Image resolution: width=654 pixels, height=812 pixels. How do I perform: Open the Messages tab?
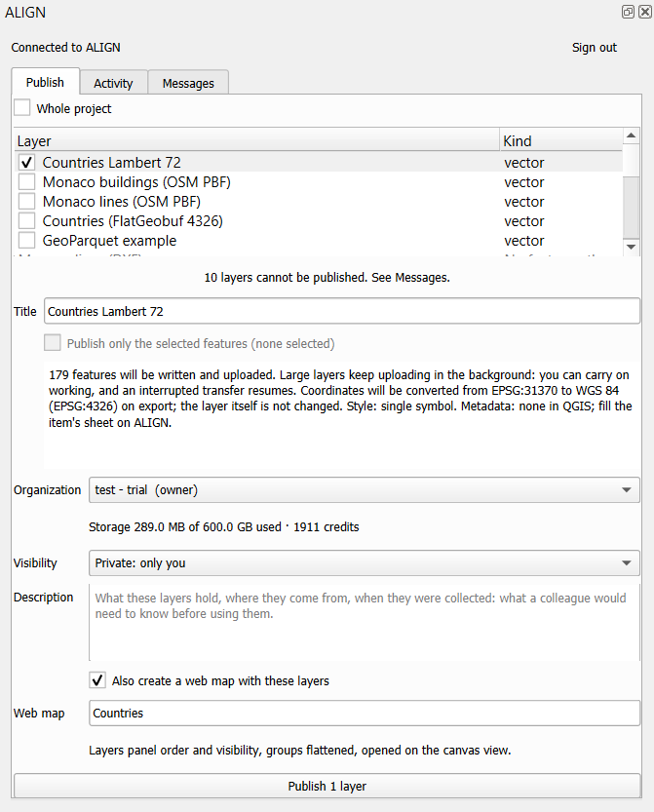[x=188, y=83]
